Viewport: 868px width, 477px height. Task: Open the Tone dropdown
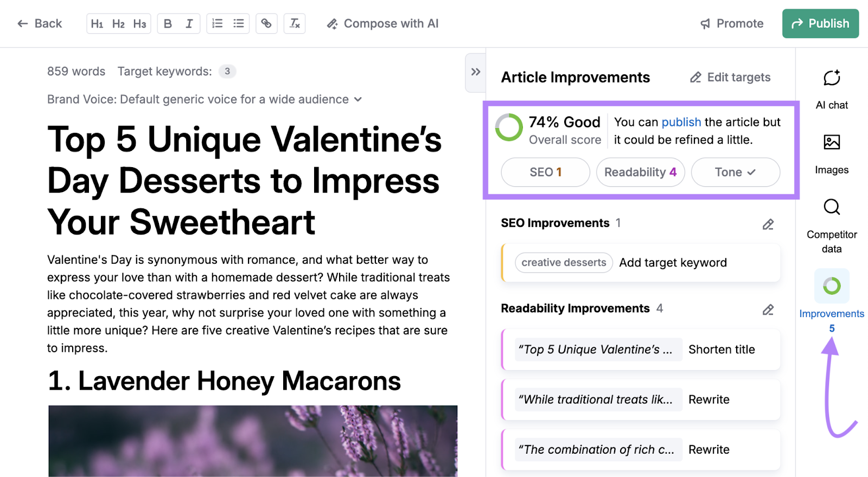coord(735,172)
